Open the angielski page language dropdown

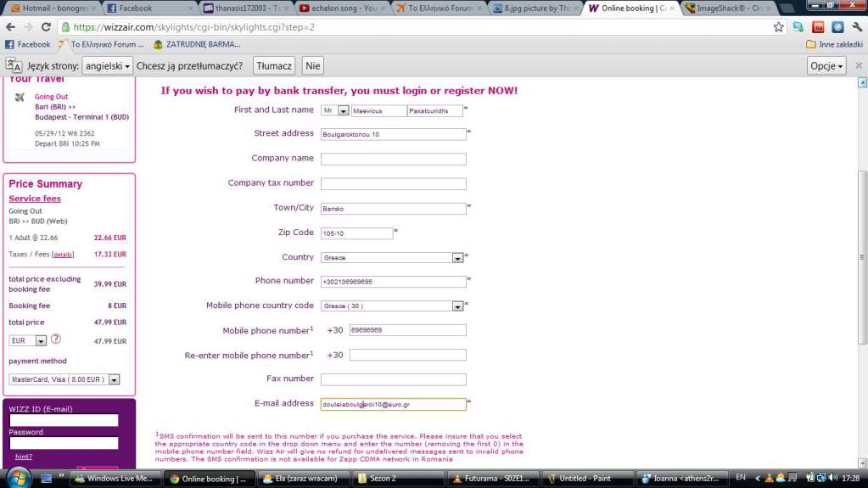[x=108, y=66]
